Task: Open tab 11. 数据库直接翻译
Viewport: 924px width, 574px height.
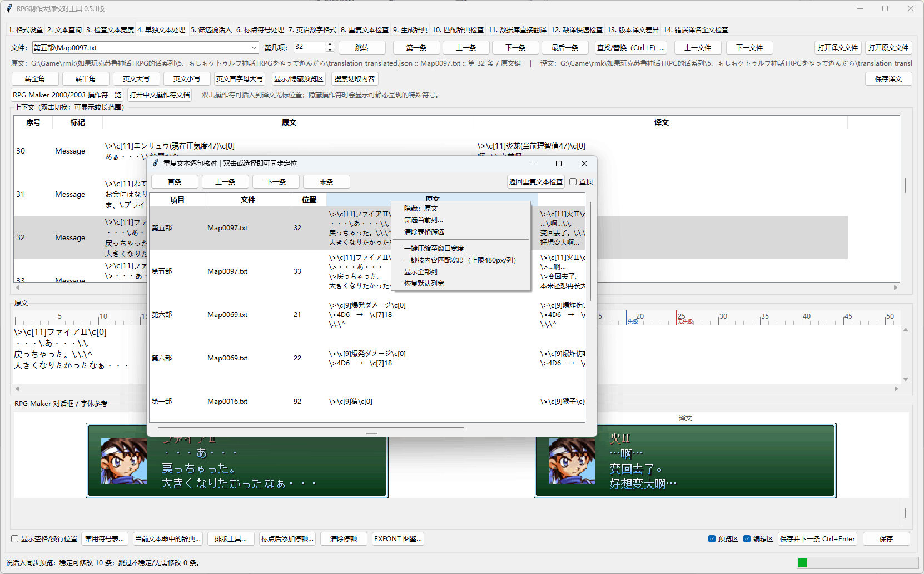Action: coord(518,30)
